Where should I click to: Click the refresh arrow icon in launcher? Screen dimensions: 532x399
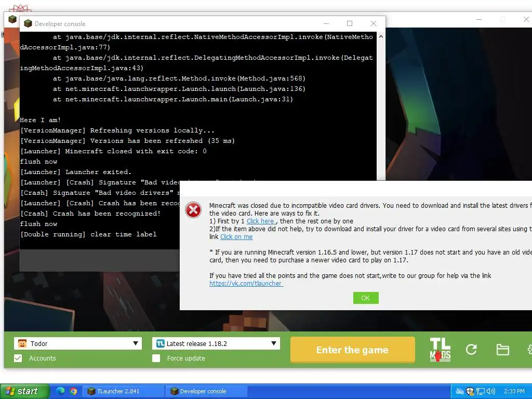(x=471, y=350)
